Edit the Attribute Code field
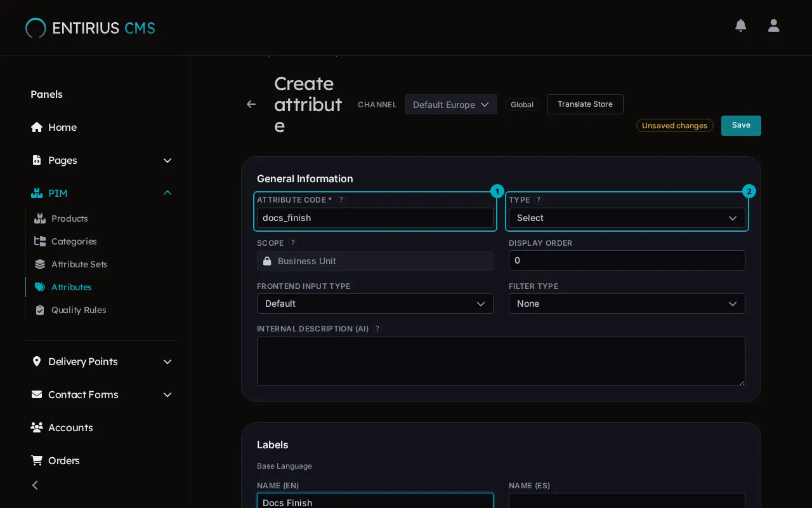 pos(375,218)
